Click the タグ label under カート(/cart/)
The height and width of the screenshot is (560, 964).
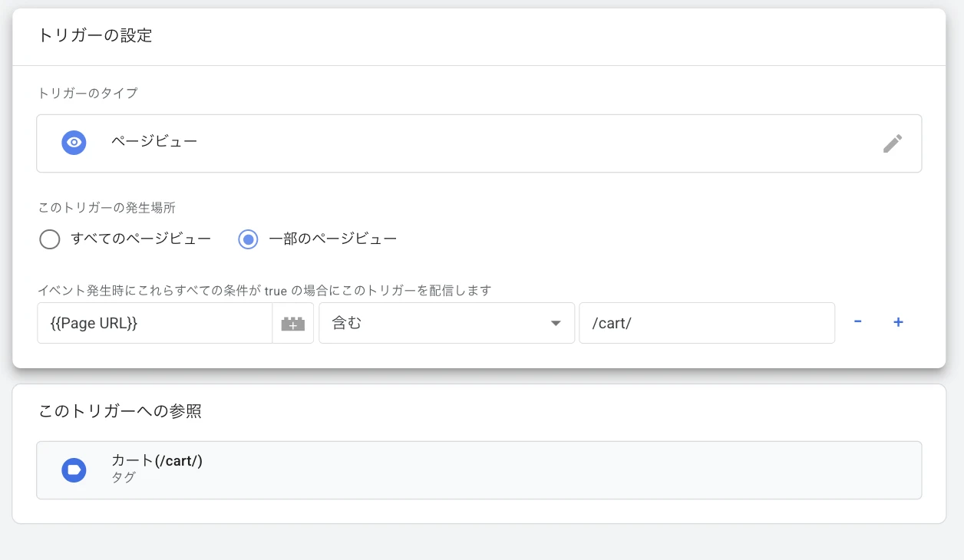point(123,477)
